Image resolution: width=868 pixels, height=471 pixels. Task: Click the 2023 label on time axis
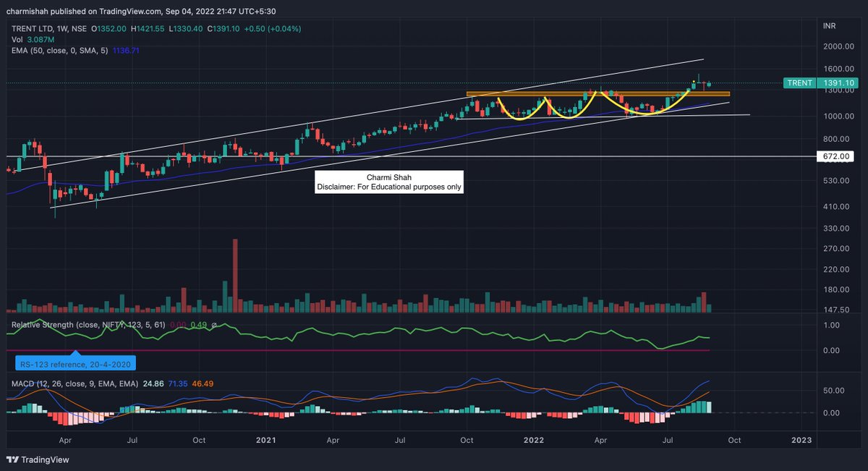tap(801, 440)
